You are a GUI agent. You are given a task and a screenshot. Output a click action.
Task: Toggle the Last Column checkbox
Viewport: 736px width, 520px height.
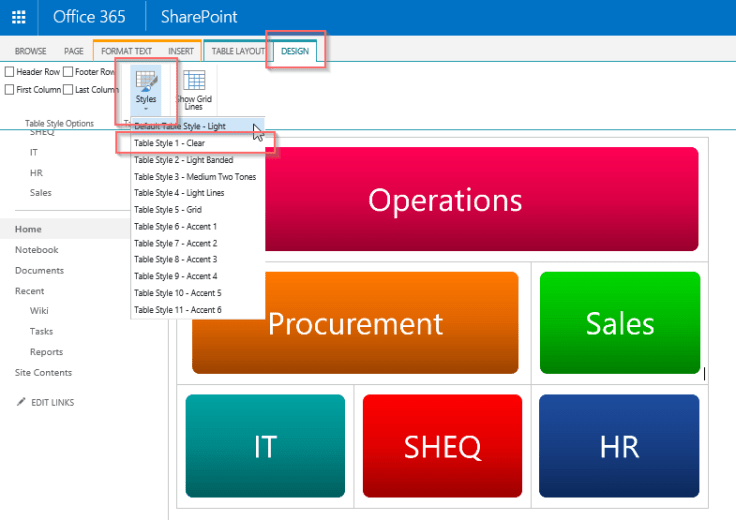pyautogui.click(x=68, y=90)
